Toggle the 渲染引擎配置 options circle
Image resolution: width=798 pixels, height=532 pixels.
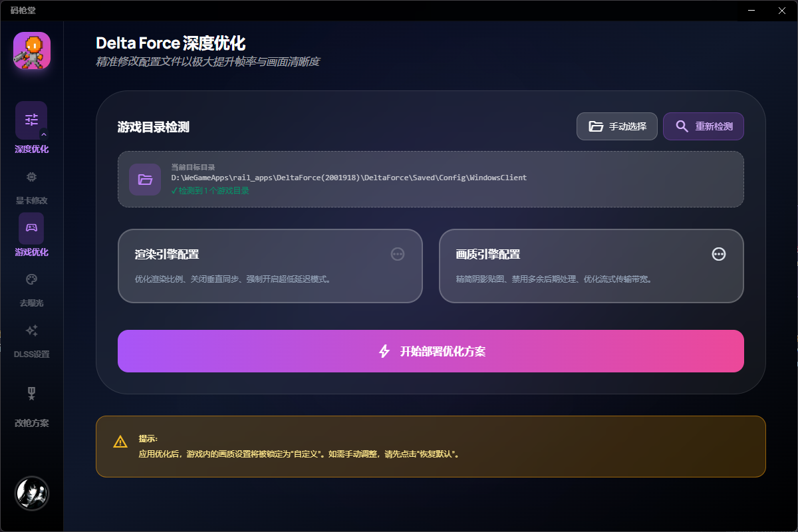398,254
